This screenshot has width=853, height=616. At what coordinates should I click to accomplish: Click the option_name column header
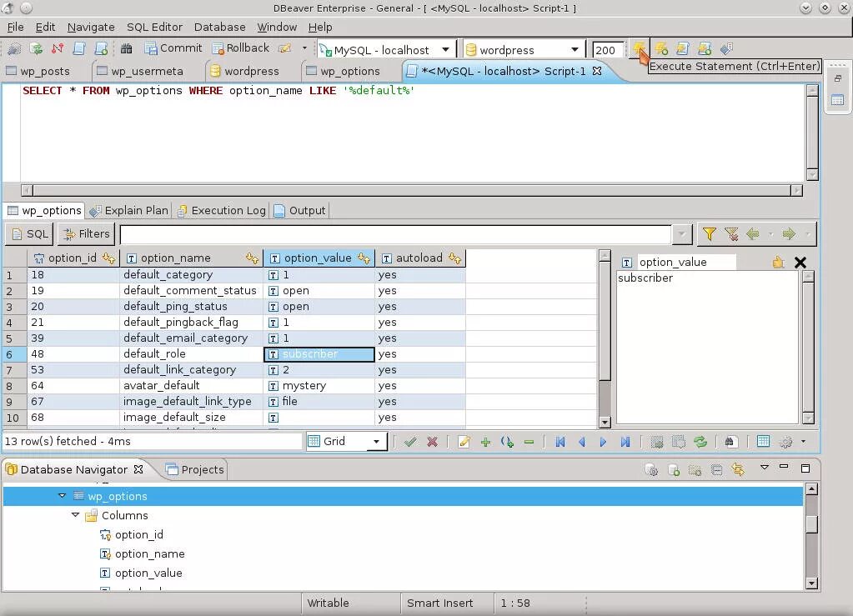pos(192,258)
